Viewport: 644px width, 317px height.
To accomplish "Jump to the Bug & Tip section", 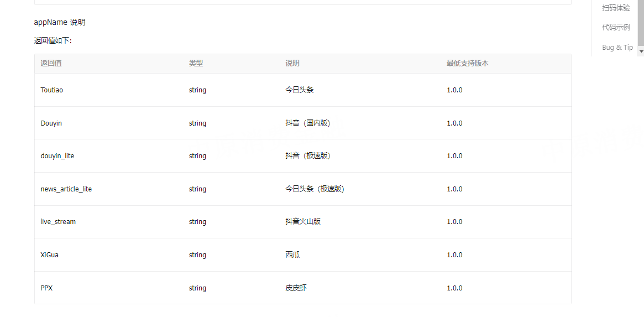I will click(617, 48).
